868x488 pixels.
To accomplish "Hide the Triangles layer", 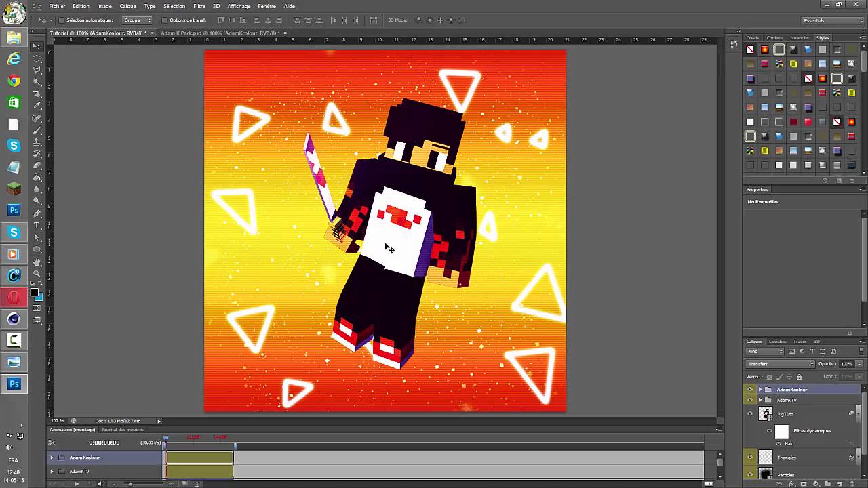I will (750, 457).
